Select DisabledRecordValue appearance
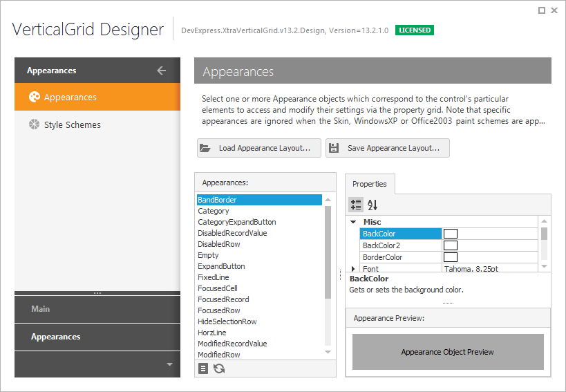 pyautogui.click(x=259, y=233)
